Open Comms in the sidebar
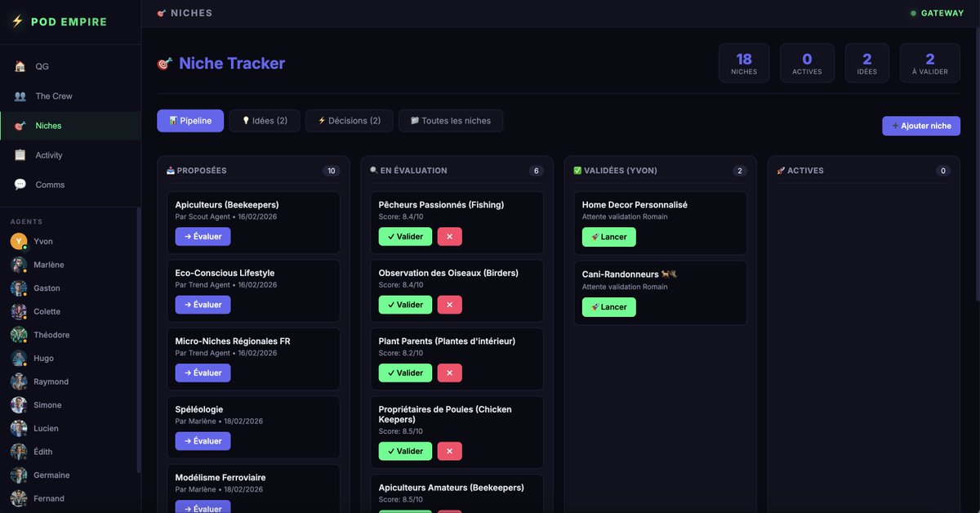980x513 pixels. coord(70,185)
